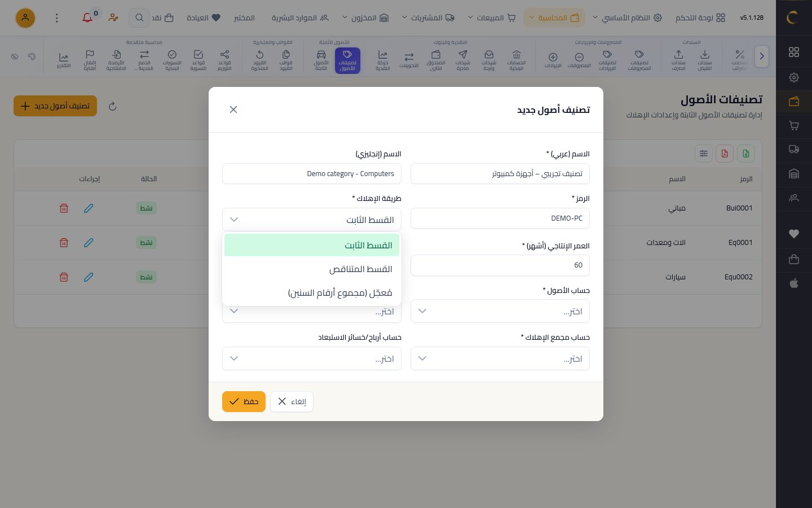Open the المخزون inventory menu
812x508 pixels.
(x=365, y=18)
